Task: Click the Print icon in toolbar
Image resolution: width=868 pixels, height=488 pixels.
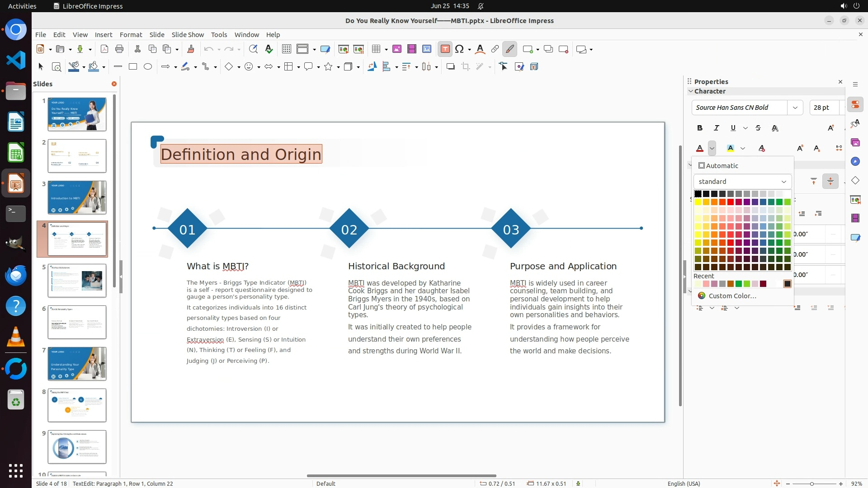Action: 119,49
